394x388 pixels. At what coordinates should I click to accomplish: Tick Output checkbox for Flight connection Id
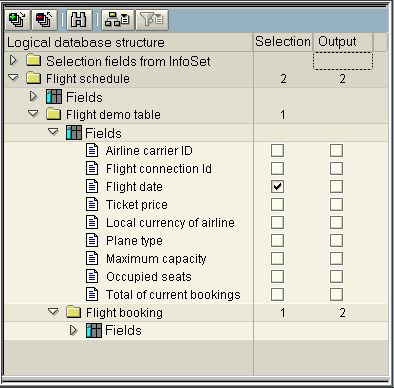[x=336, y=168]
